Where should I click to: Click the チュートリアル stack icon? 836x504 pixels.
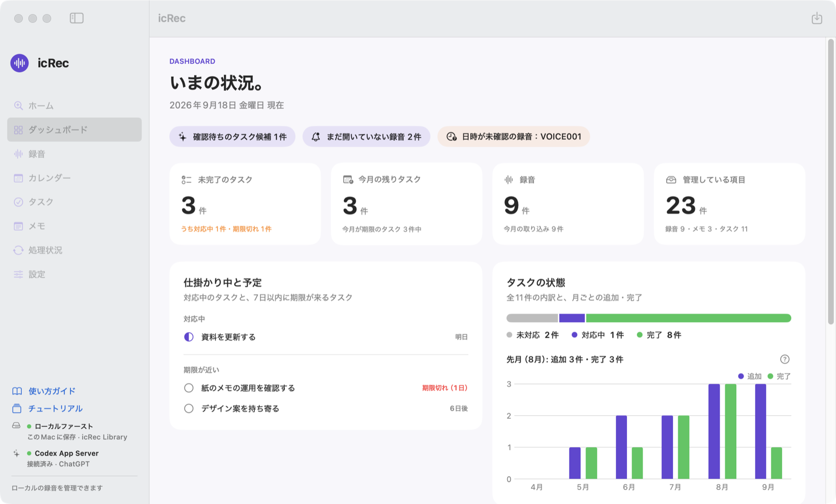coord(17,408)
